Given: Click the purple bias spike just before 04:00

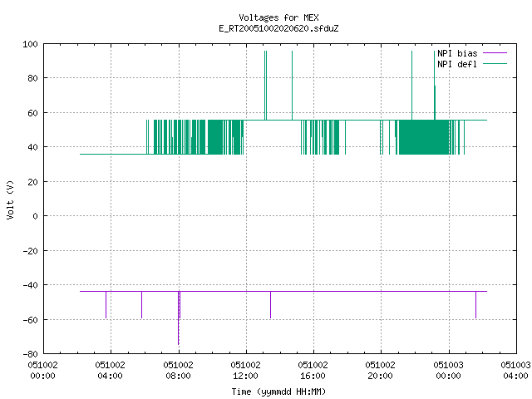Looking at the screenshot, I should [x=106, y=305].
